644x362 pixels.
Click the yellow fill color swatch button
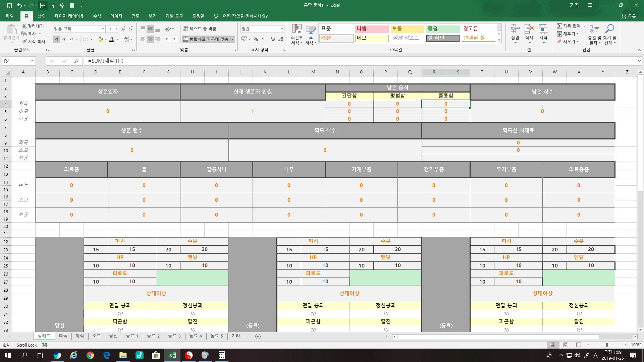[x=100, y=39]
